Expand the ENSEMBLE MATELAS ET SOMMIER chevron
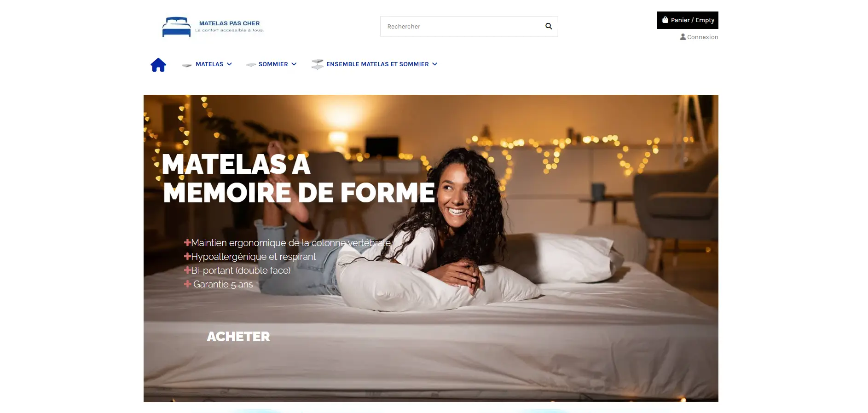 [x=434, y=64]
